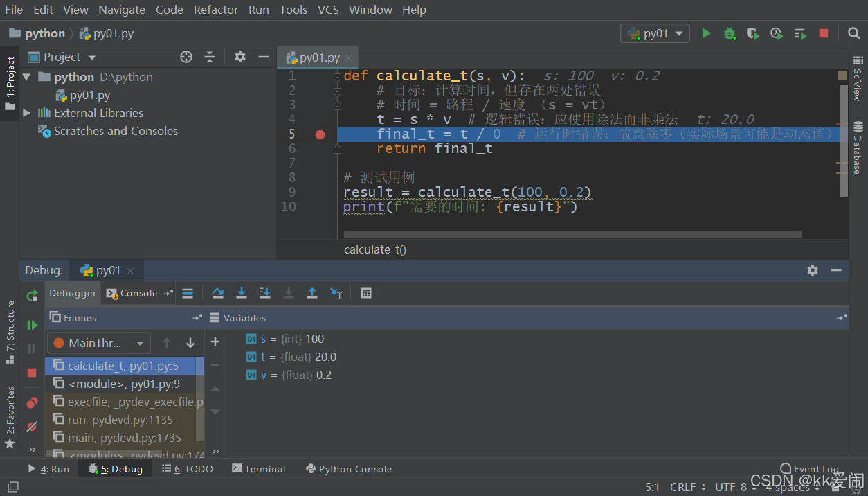Click the red breakpoint on line 5
The width and height of the screenshot is (868, 496).
coord(319,134)
